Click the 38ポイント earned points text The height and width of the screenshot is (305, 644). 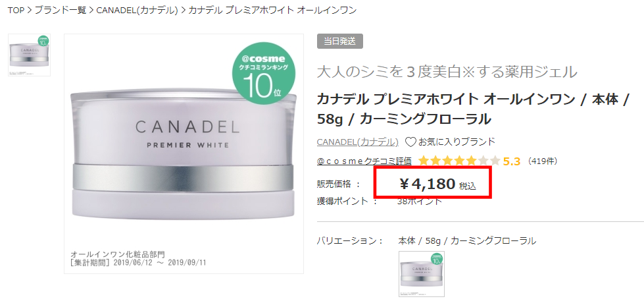[x=420, y=202]
